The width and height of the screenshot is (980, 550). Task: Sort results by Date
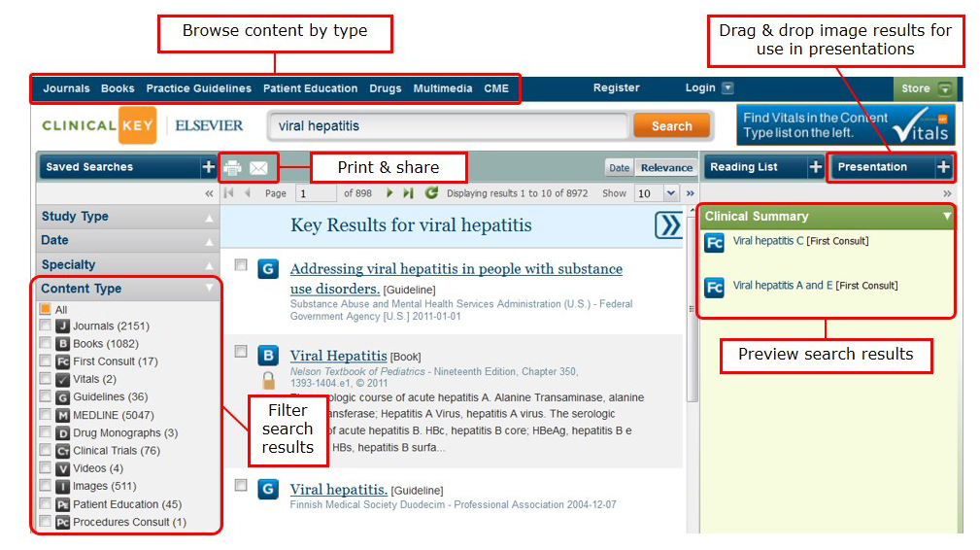tap(620, 167)
